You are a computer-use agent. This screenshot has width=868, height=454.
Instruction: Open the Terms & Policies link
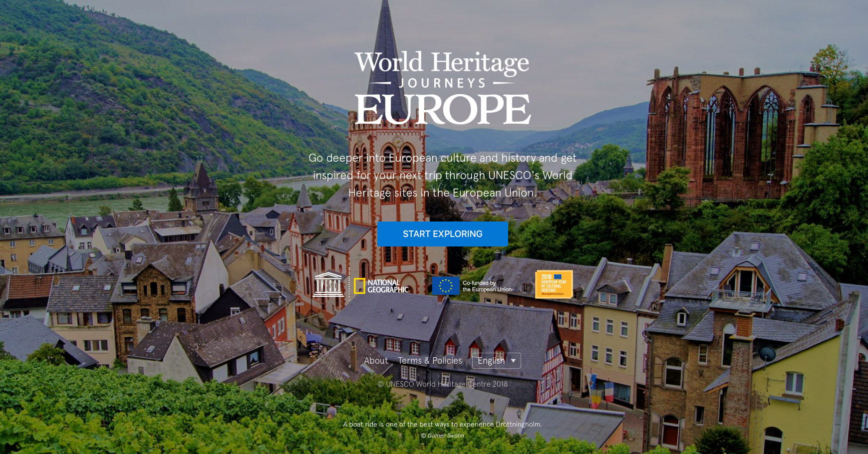[430, 361]
